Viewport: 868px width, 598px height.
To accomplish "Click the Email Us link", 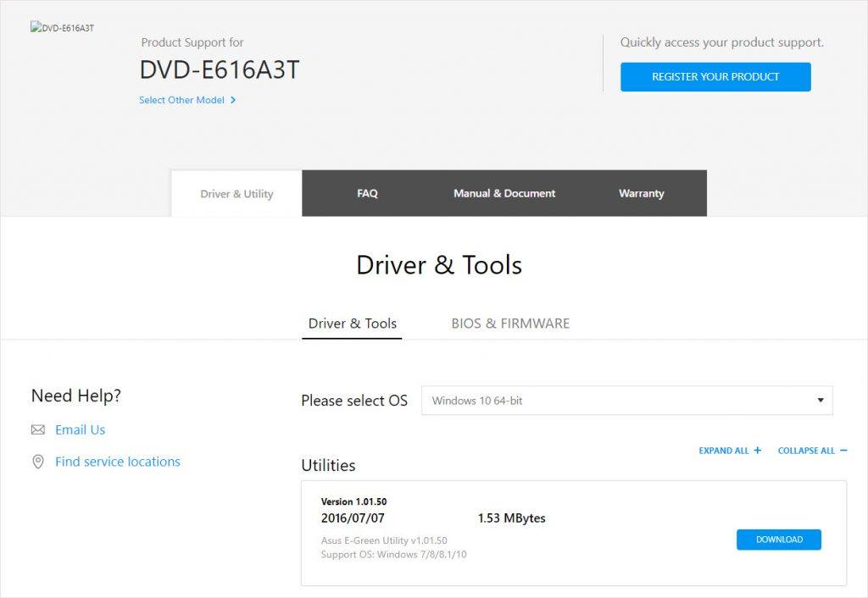I will (x=80, y=429).
